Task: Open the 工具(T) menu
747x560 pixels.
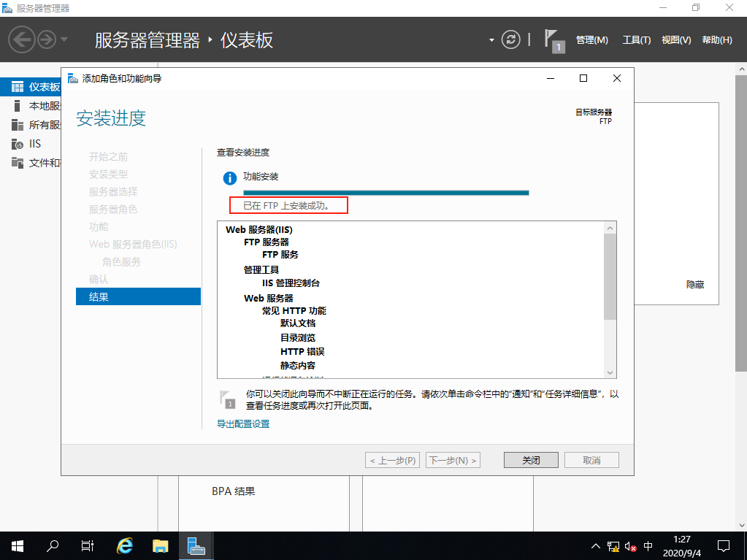Action: pos(637,40)
